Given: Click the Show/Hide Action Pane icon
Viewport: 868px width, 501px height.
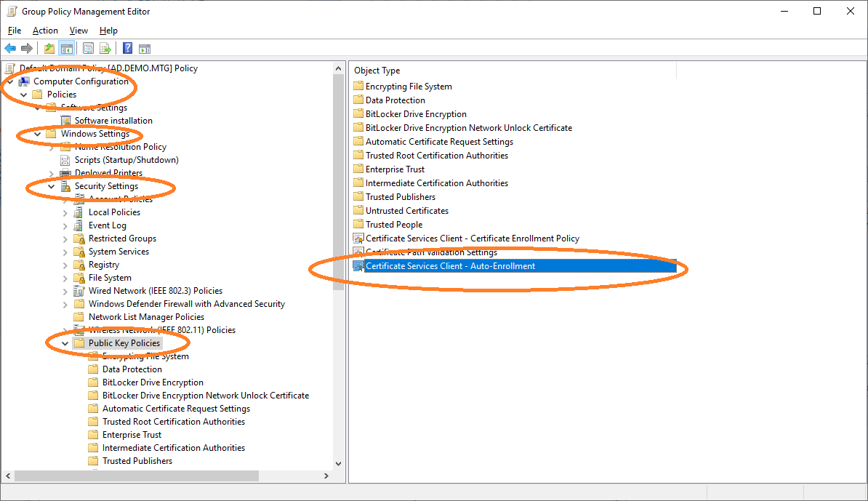Looking at the screenshot, I should 144,48.
